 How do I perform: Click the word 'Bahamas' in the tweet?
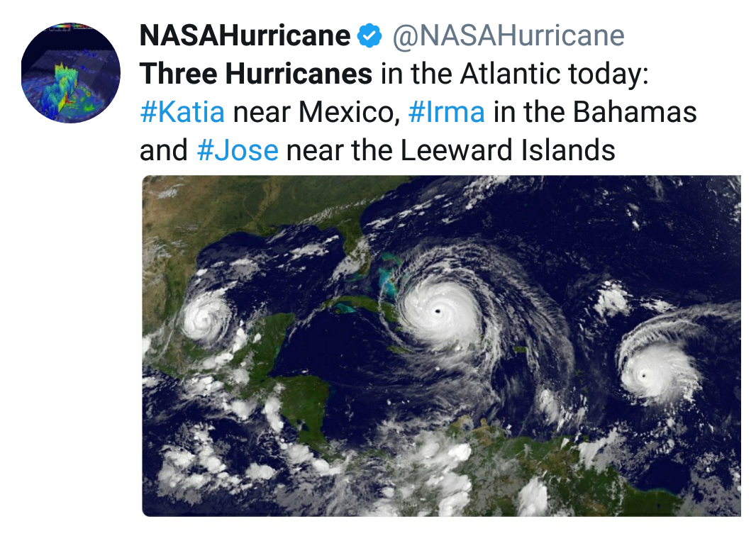pos(635,112)
